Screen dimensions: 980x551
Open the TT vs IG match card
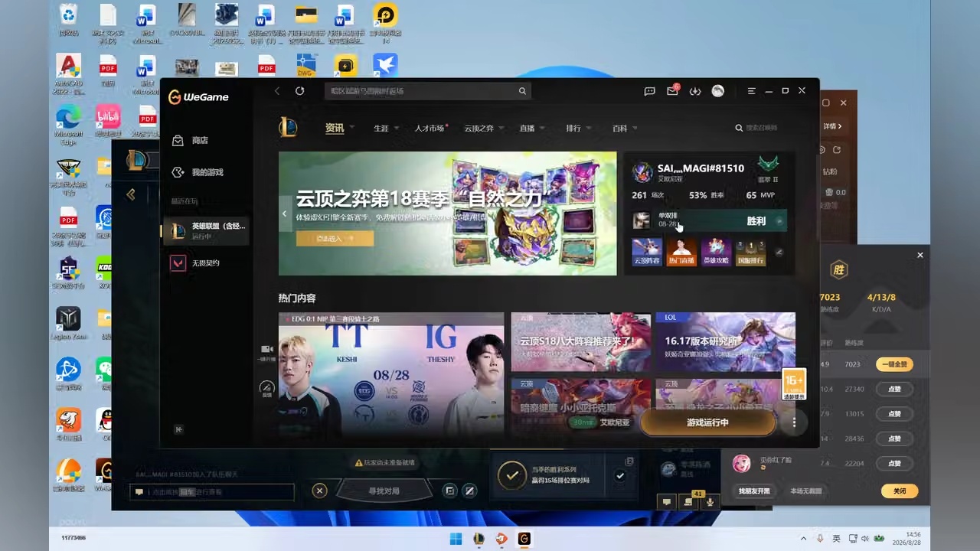[x=391, y=374]
